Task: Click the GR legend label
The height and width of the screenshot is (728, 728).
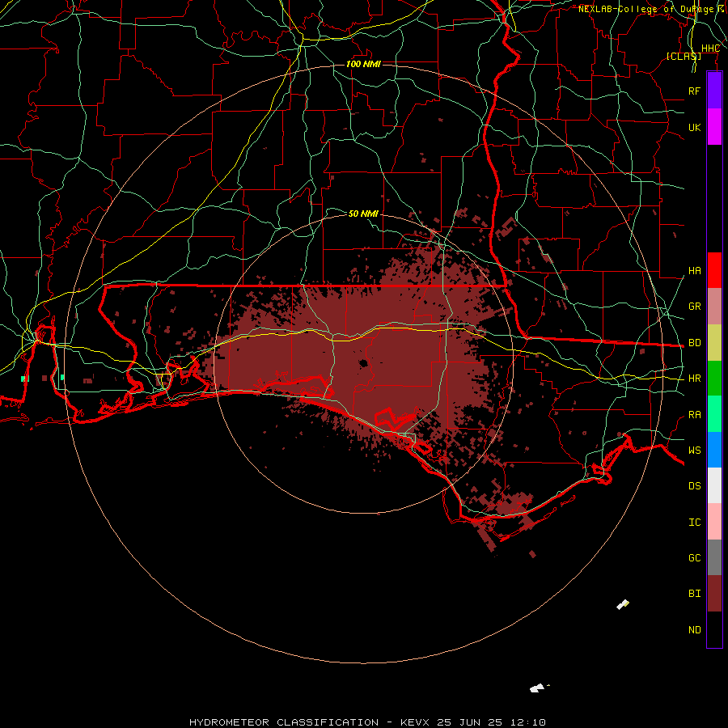Action: 695,307
